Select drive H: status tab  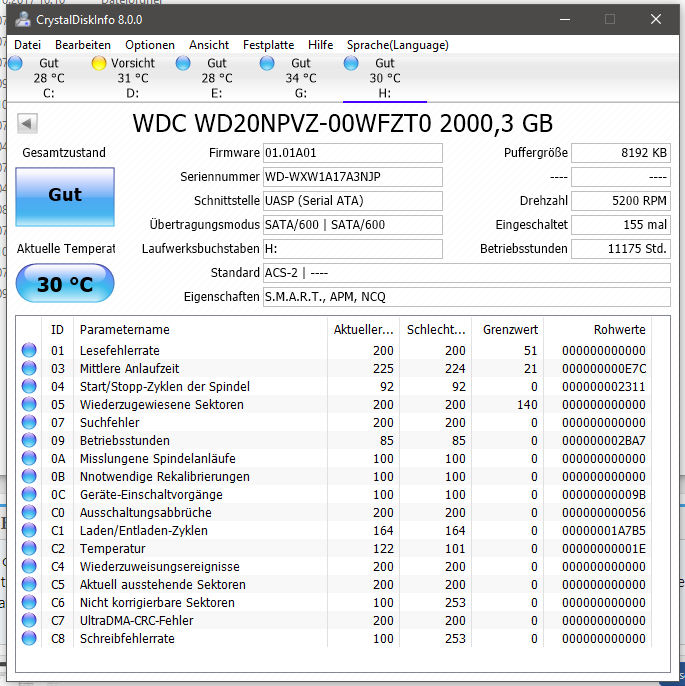point(384,77)
